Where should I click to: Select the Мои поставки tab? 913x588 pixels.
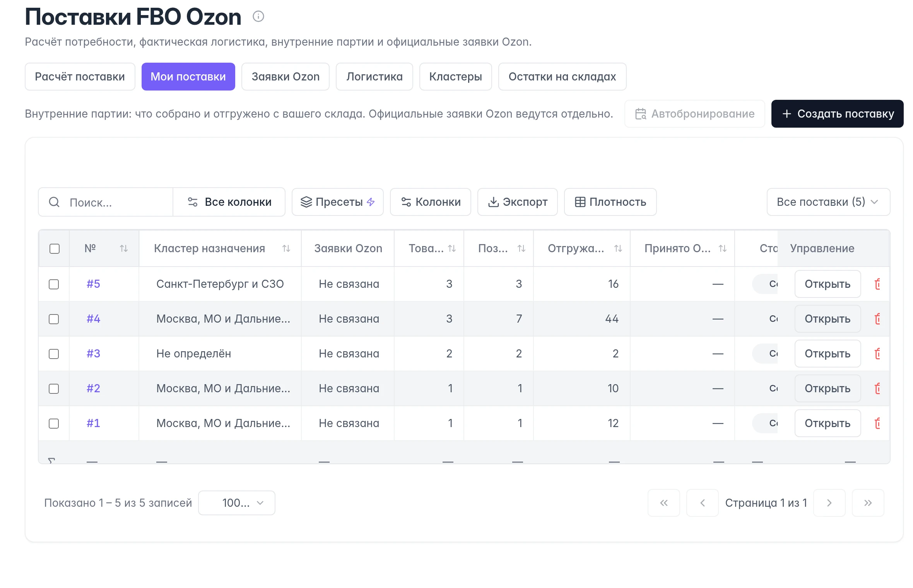188,77
